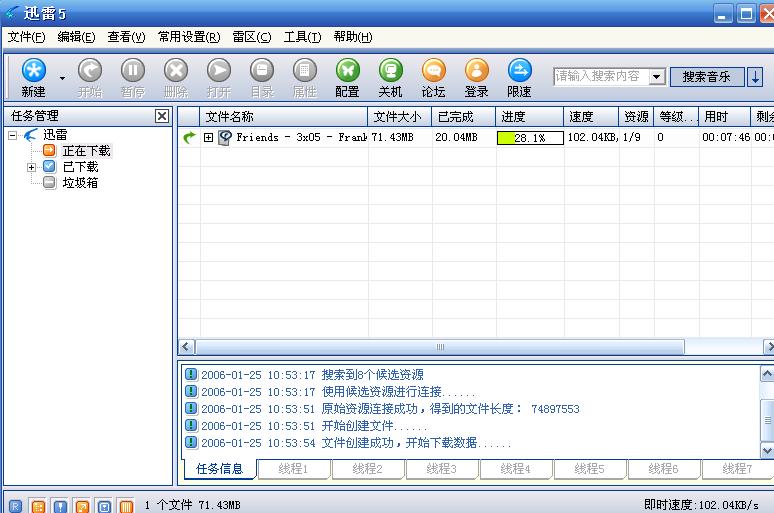Switch to the 线程4 tab
The height and width of the screenshot is (513, 774).
tap(516, 469)
